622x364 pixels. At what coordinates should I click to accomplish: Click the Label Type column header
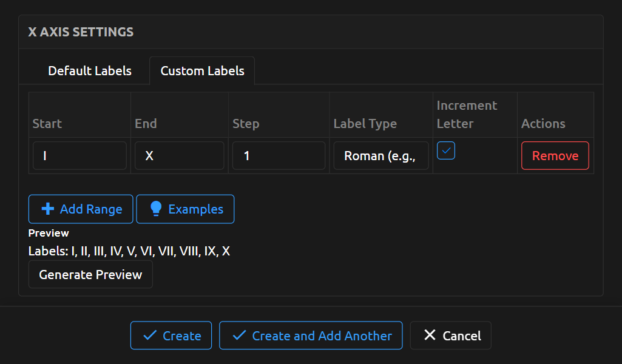[x=365, y=124]
